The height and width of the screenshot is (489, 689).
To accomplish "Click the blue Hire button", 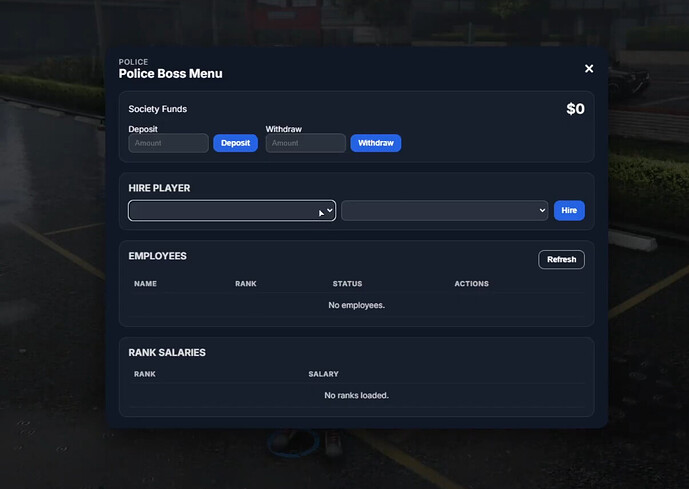I will (569, 210).
